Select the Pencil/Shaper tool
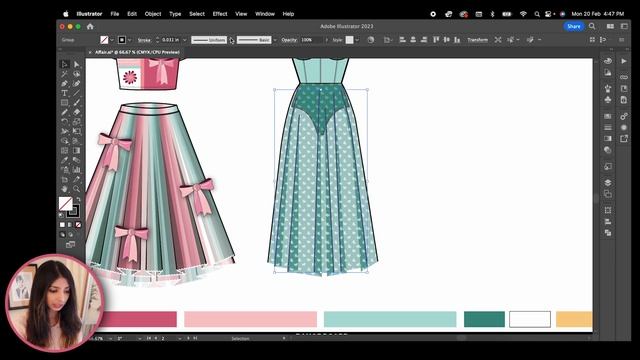 (64, 112)
